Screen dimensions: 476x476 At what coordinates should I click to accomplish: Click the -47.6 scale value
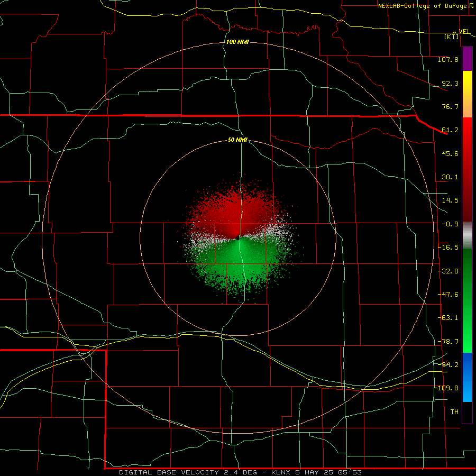[x=448, y=295]
